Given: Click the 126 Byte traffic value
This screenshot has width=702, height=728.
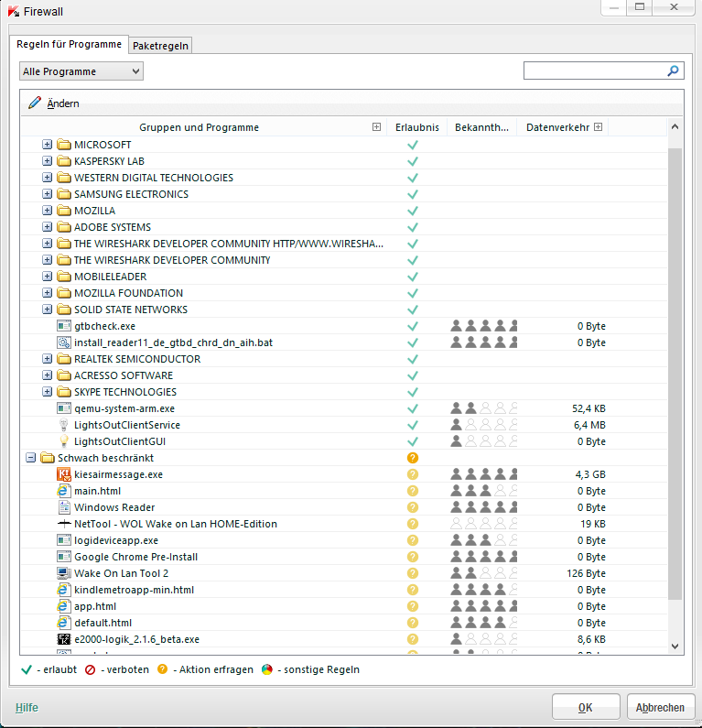Looking at the screenshot, I should point(586,573).
